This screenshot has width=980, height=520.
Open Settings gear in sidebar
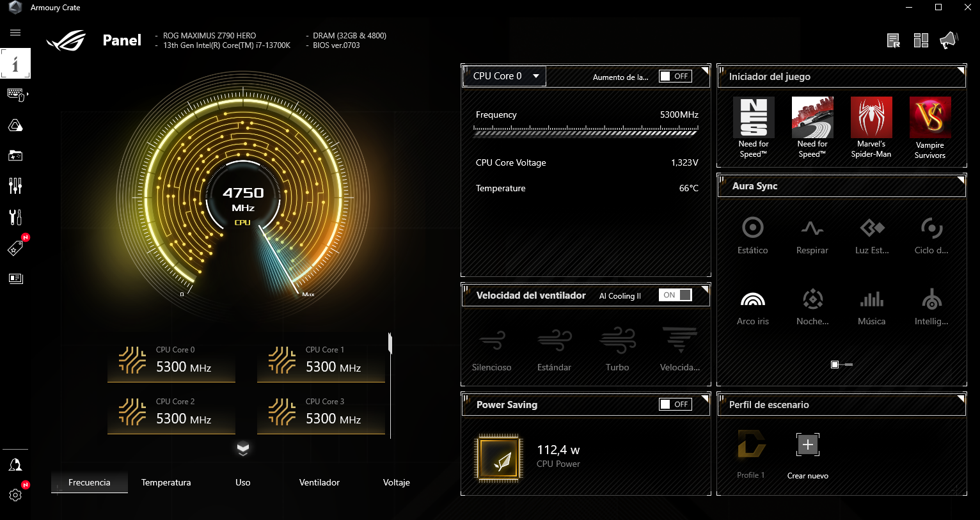pos(15,495)
